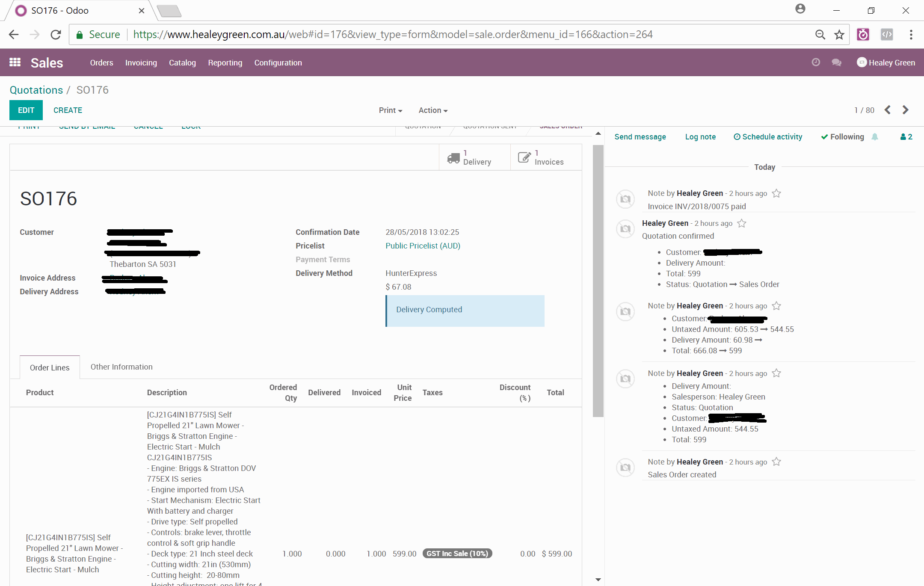This screenshot has height=586, width=924.
Task: Click Log note in chatter
Action: point(700,137)
